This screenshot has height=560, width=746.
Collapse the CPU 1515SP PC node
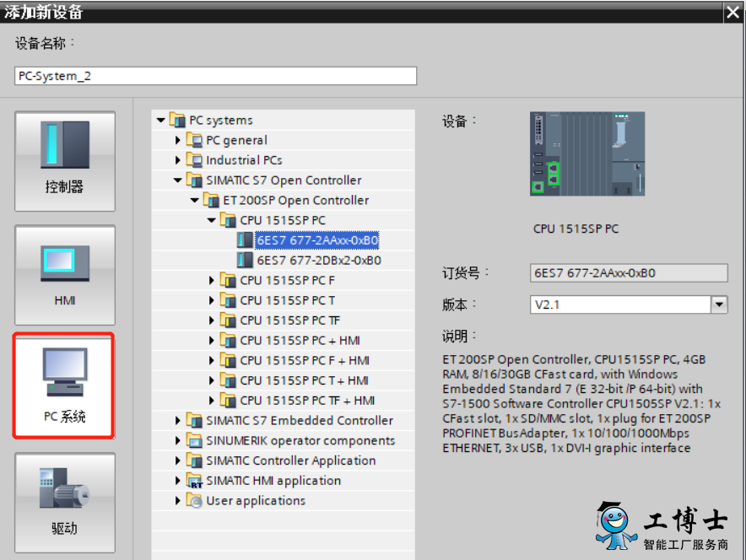[212, 220]
